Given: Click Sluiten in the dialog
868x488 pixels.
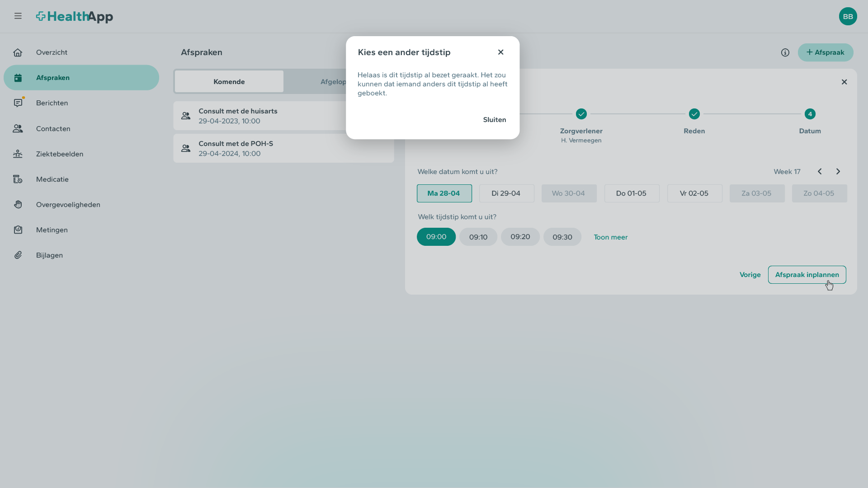Looking at the screenshot, I should [494, 120].
